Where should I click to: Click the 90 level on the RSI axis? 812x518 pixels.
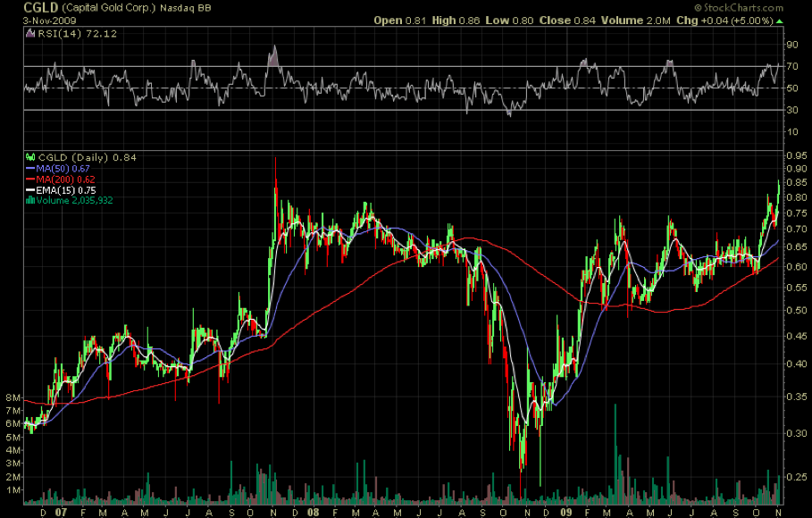pyautogui.click(x=792, y=45)
